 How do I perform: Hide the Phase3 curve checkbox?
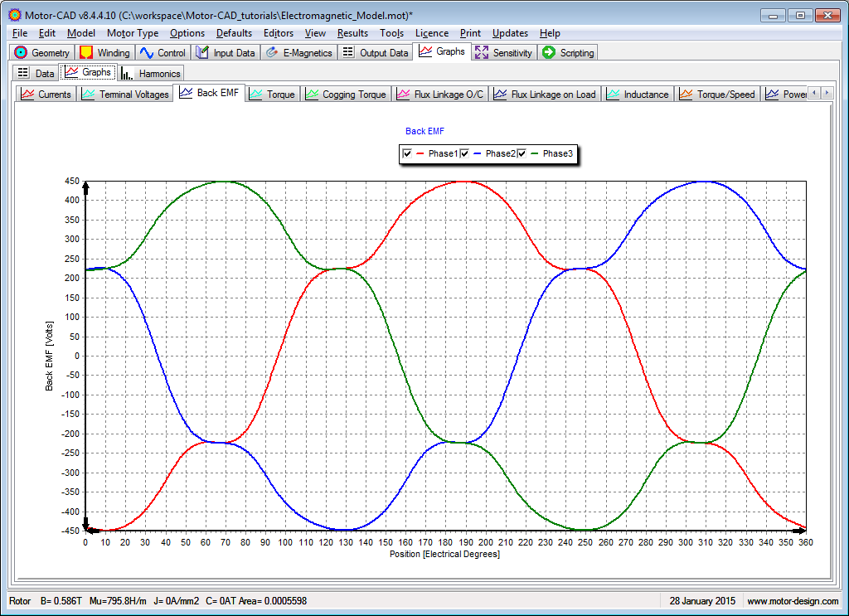tap(522, 153)
